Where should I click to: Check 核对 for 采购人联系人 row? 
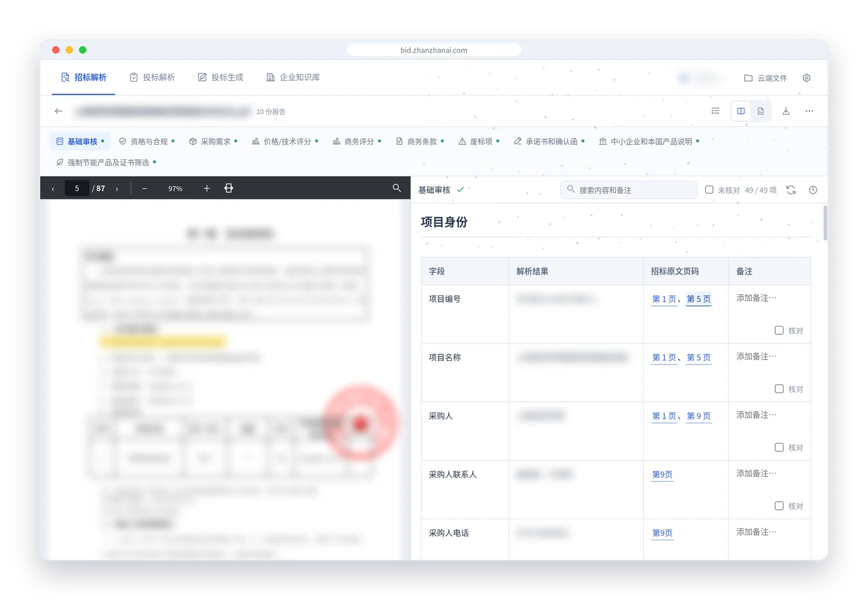pos(779,506)
